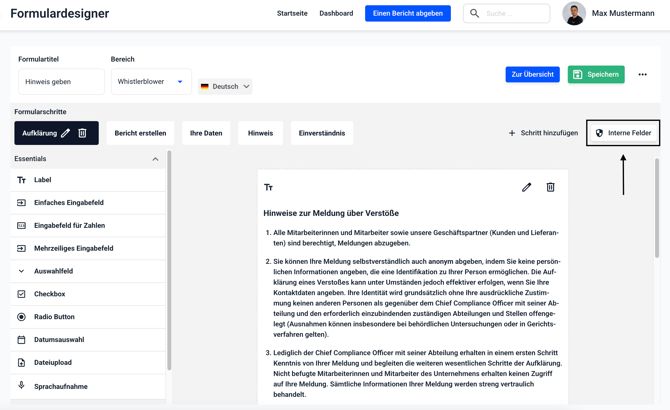This screenshot has height=410, width=670.
Task: Open the Bereich Whistleblower dropdown
Action: [151, 82]
